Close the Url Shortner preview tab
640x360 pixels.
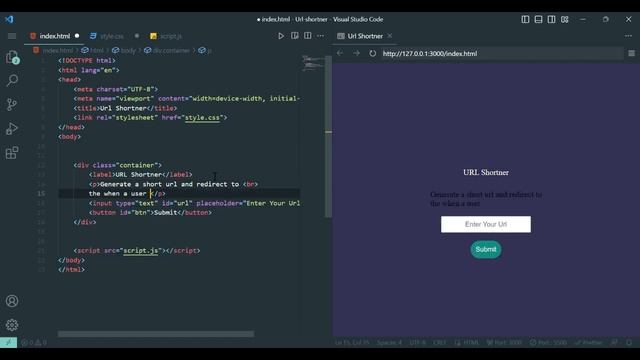(x=390, y=36)
